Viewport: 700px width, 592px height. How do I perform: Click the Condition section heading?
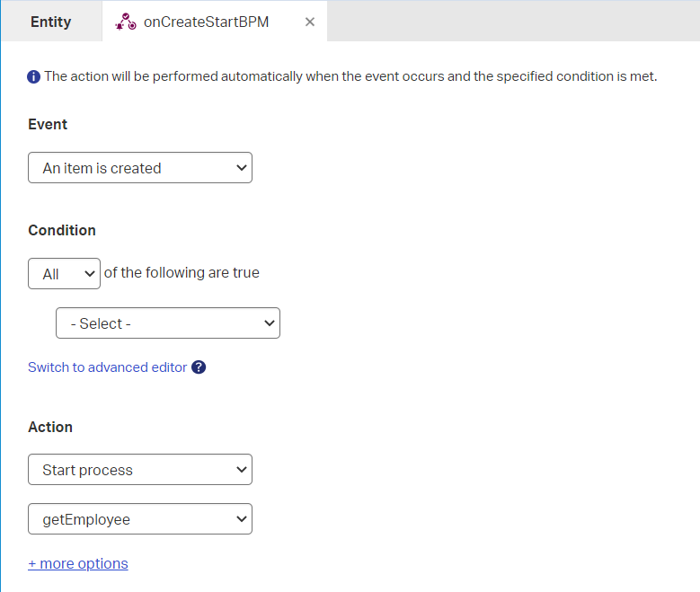(62, 231)
